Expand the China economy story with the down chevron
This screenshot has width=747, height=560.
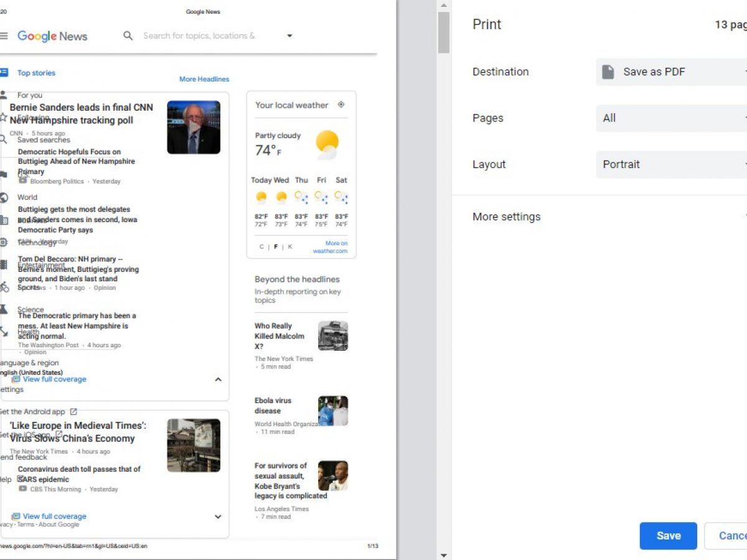[x=218, y=516]
